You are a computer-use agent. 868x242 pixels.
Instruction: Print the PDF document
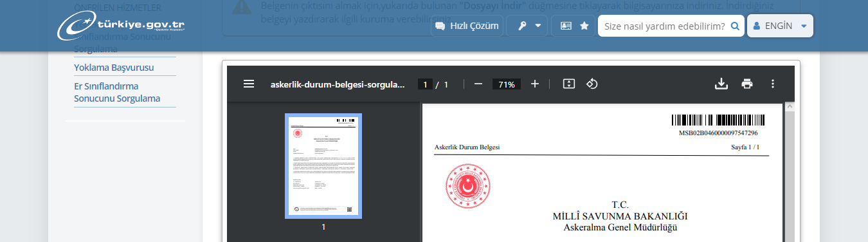(746, 84)
